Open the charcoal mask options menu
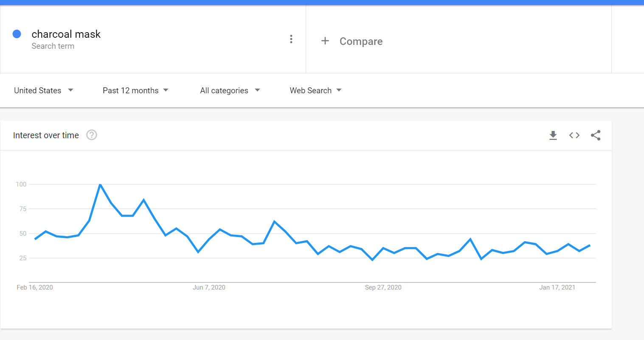 point(291,39)
